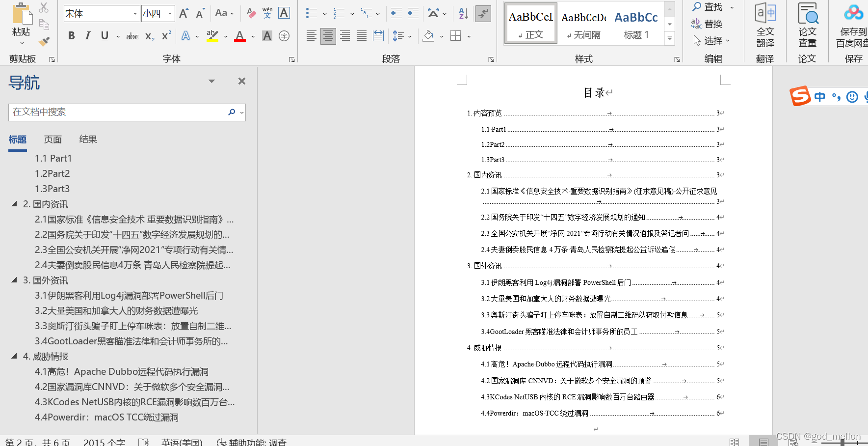Decrease font size with shrink font icon
The width and height of the screenshot is (868, 446).
click(200, 14)
